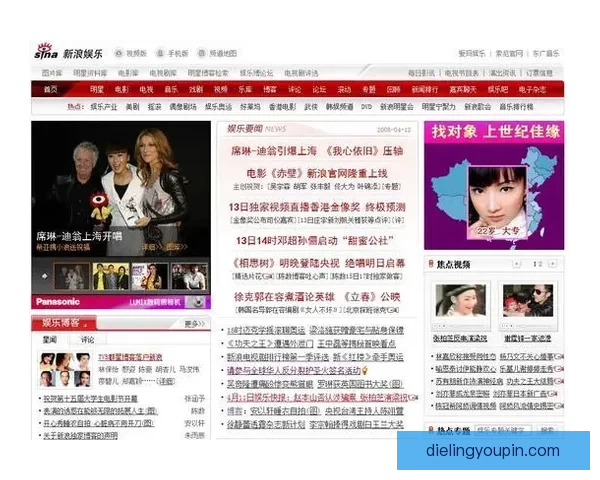Select fourth thumbnail in photo strip

point(189,276)
